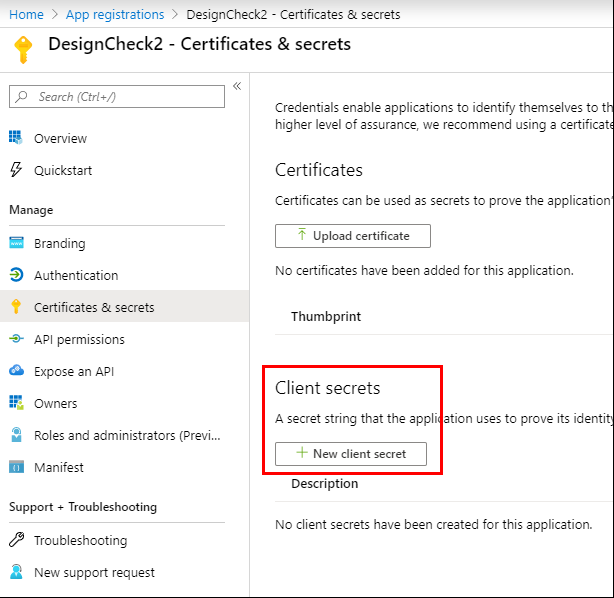The height and width of the screenshot is (598, 614).
Task: Click breadcrumb text DesignCheck2 - Certificates & secrets
Action: tap(293, 14)
